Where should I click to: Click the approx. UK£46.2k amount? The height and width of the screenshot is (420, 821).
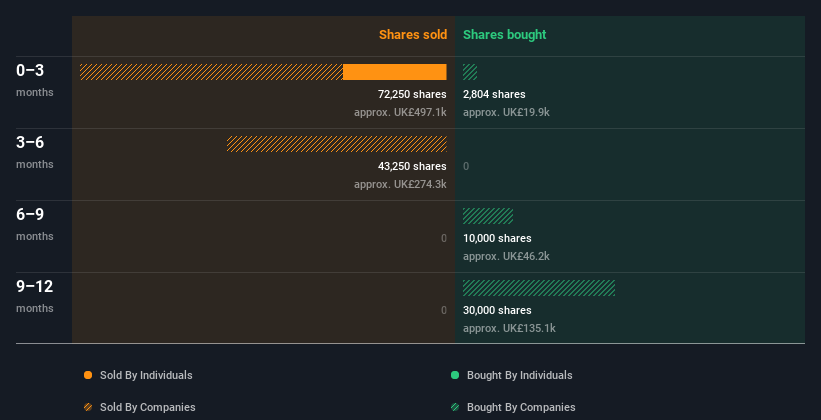click(506, 257)
